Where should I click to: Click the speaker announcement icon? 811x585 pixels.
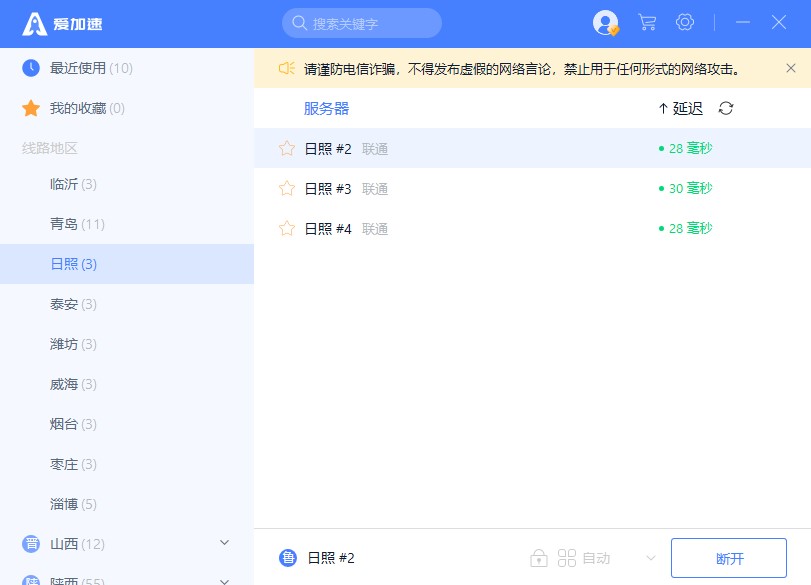click(286, 69)
